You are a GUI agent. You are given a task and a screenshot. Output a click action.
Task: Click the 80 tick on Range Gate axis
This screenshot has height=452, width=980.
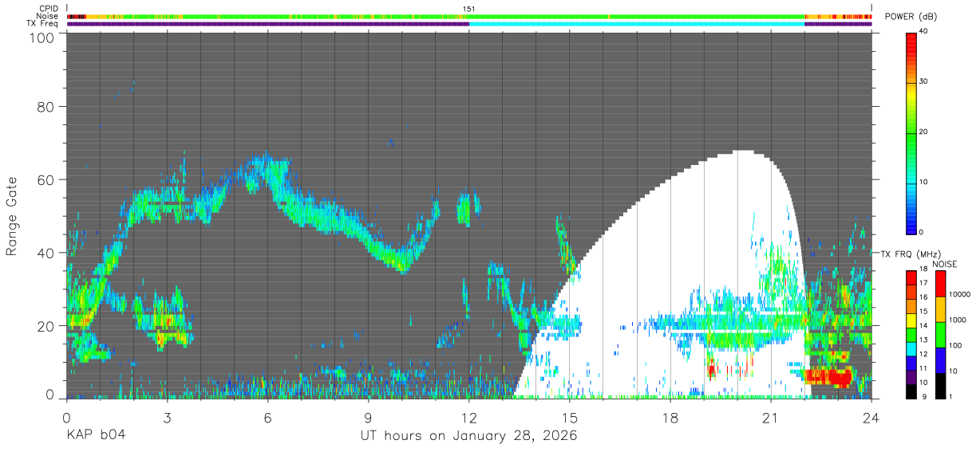click(x=45, y=106)
